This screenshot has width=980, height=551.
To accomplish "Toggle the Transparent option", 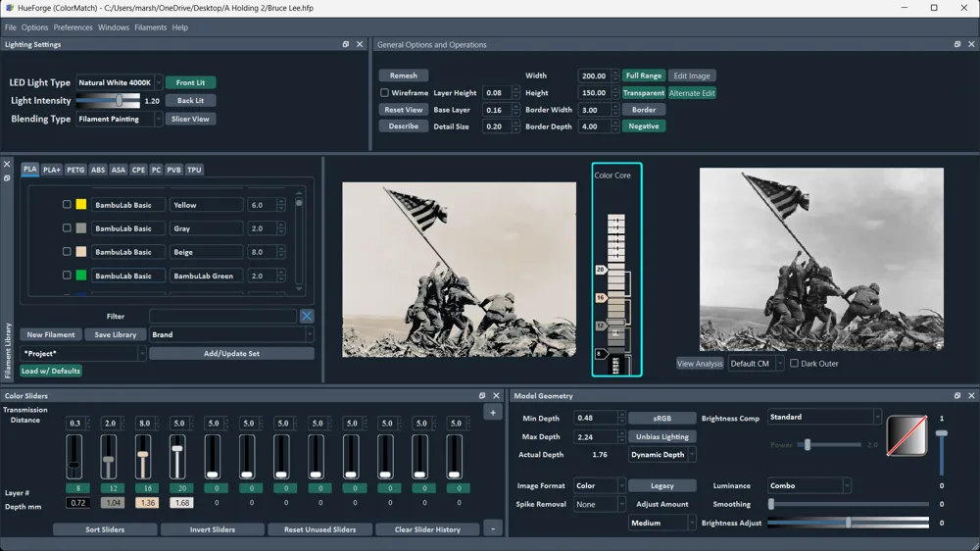I will point(643,92).
